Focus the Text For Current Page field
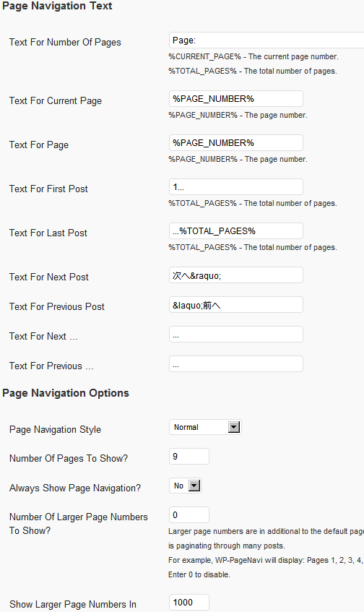 click(236, 99)
